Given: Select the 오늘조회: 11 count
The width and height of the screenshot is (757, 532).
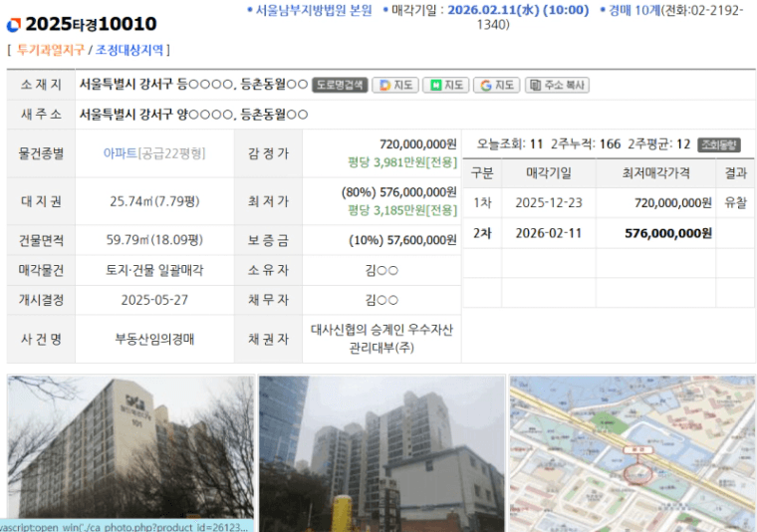Looking at the screenshot, I should 510,143.
